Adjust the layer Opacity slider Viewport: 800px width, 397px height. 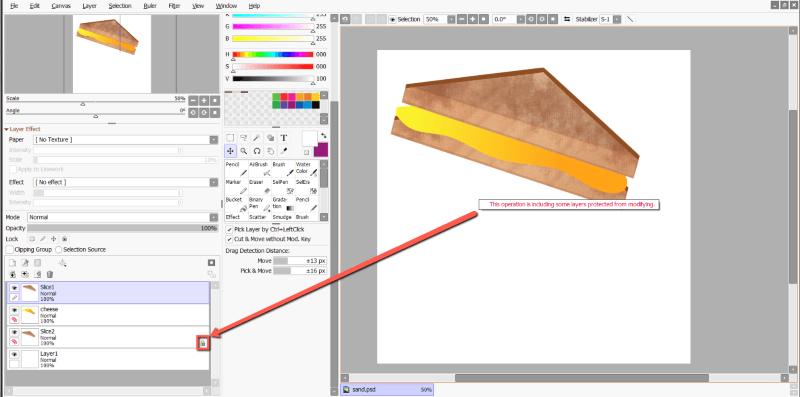pyautogui.click(x=123, y=228)
